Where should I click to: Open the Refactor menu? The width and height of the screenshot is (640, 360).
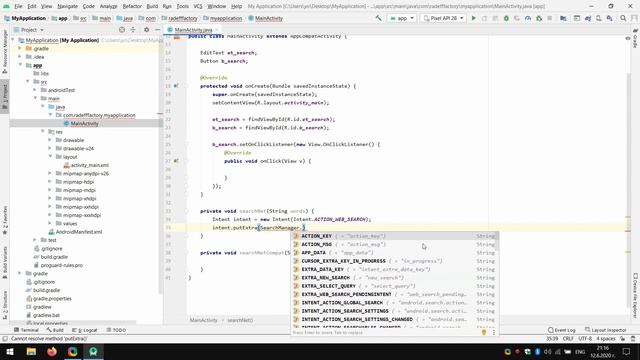[132, 6]
